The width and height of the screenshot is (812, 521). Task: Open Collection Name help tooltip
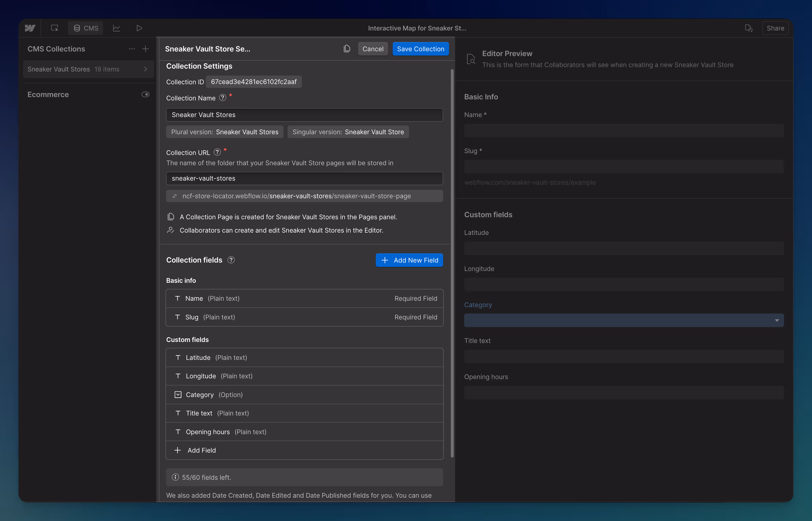pos(222,98)
